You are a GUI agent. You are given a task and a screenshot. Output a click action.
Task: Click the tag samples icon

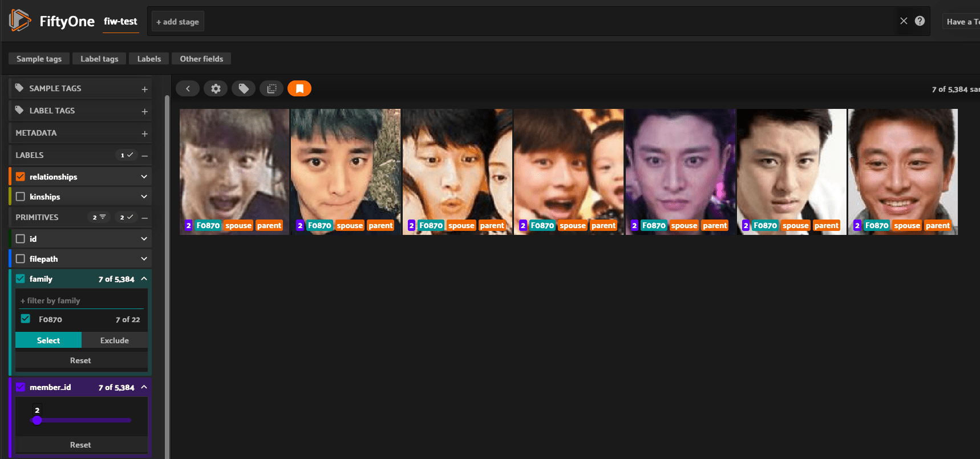coord(244,88)
